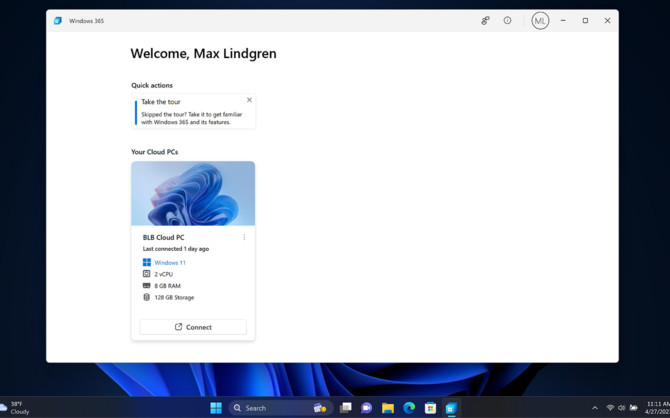
Task: Show hidden system tray icons
Action: [x=594, y=408]
